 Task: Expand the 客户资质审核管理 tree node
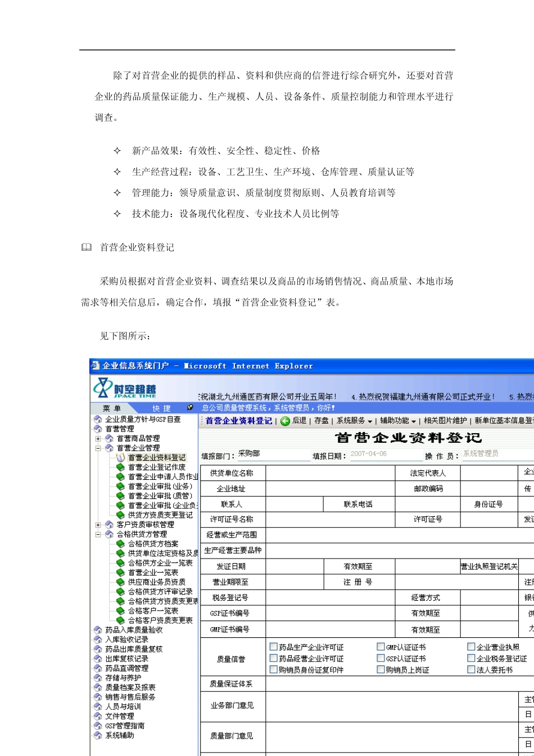coord(98,524)
